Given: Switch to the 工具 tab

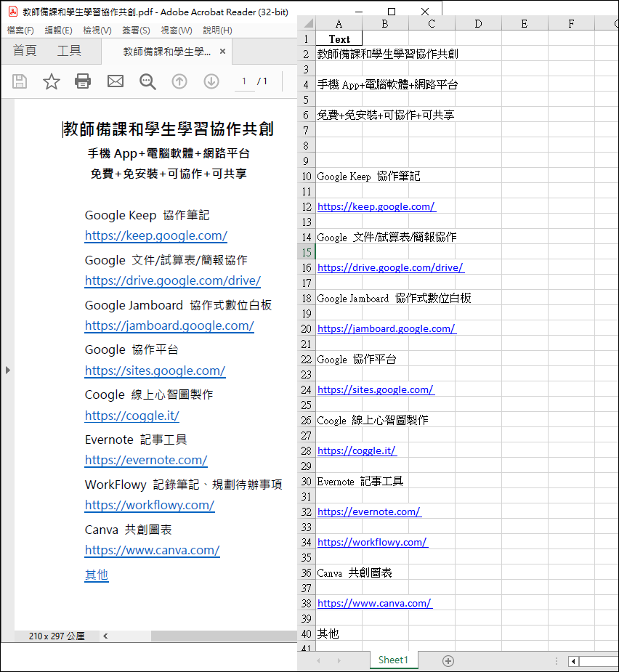Looking at the screenshot, I should (x=69, y=51).
